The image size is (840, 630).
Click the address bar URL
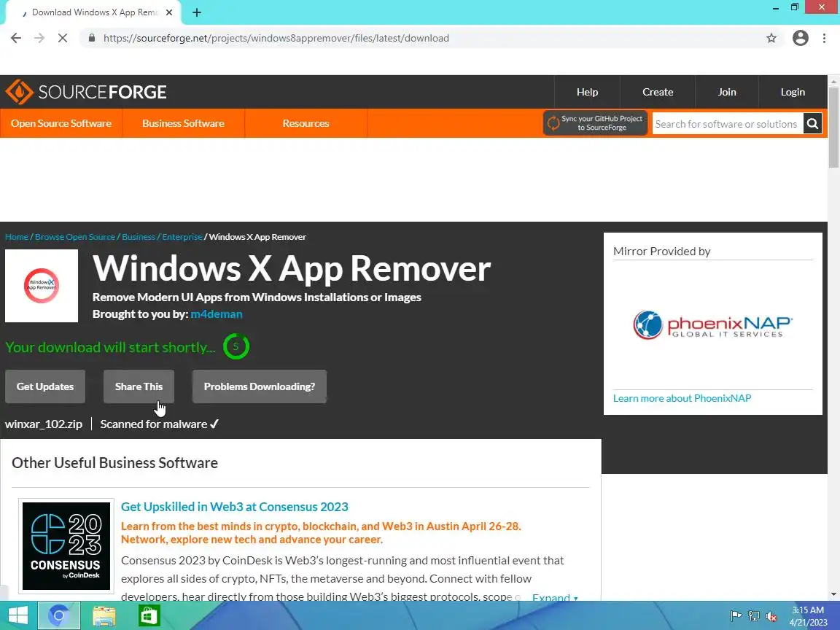coord(276,38)
